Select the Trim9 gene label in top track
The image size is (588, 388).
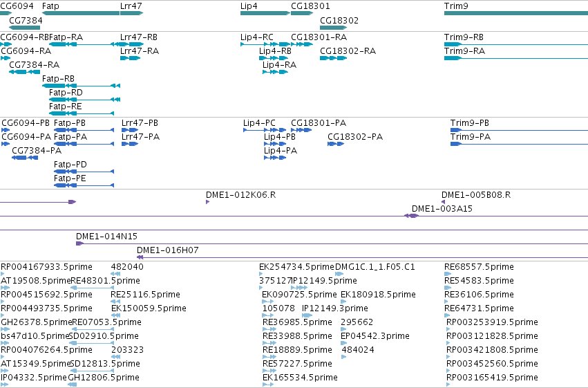[456, 6]
